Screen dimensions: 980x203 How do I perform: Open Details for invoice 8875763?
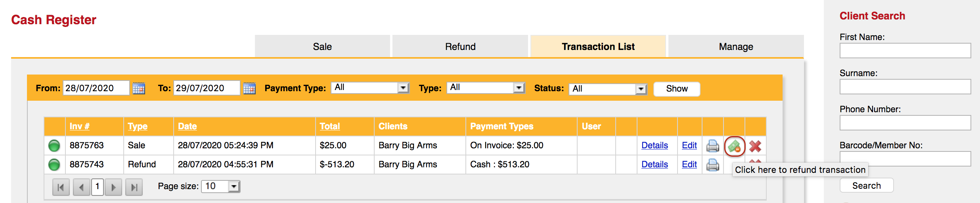(655, 146)
